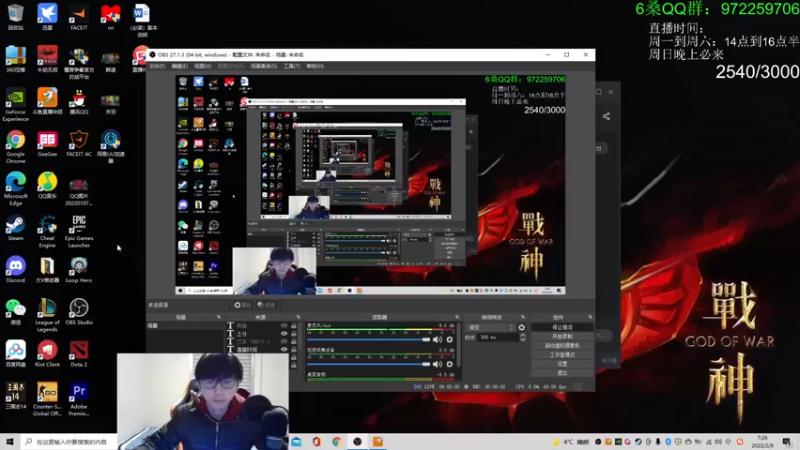Viewport: 800px width, 450px height.
Task: Open the Help (帮助) menu in OBS
Action: coord(315,66)
